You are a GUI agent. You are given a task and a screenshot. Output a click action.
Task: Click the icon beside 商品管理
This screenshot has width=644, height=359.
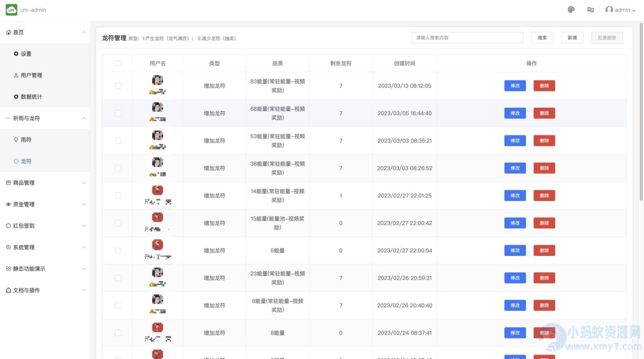click(x=8, y=183)
